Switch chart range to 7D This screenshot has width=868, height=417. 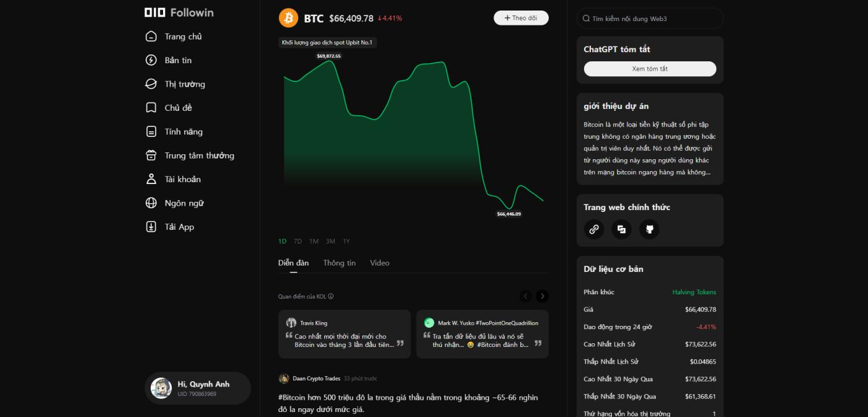[x=298, y=241]
